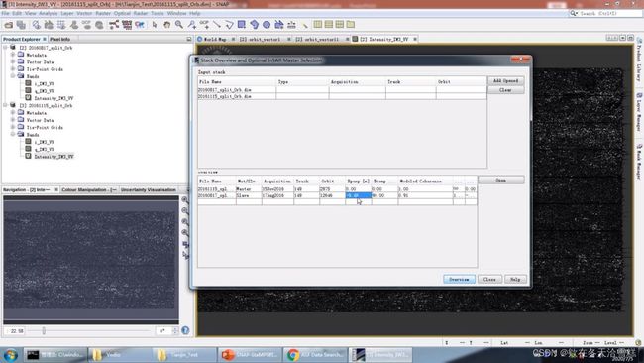Choose the draw rectangle geometry tool
This screenshot has height=363, width=644.
242,25
